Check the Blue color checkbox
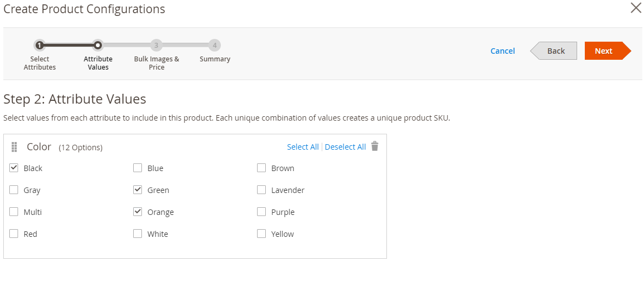The image size is (644, 284). 138,168
